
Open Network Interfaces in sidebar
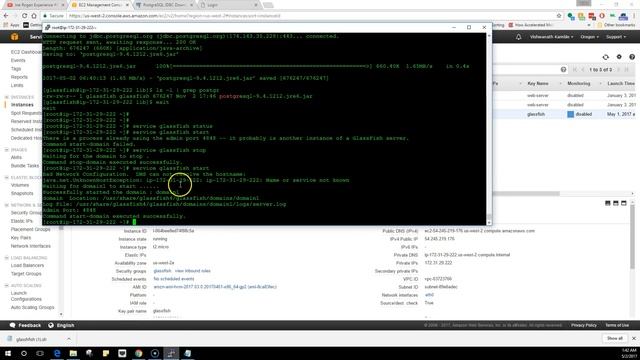click(x=31, y=246)
